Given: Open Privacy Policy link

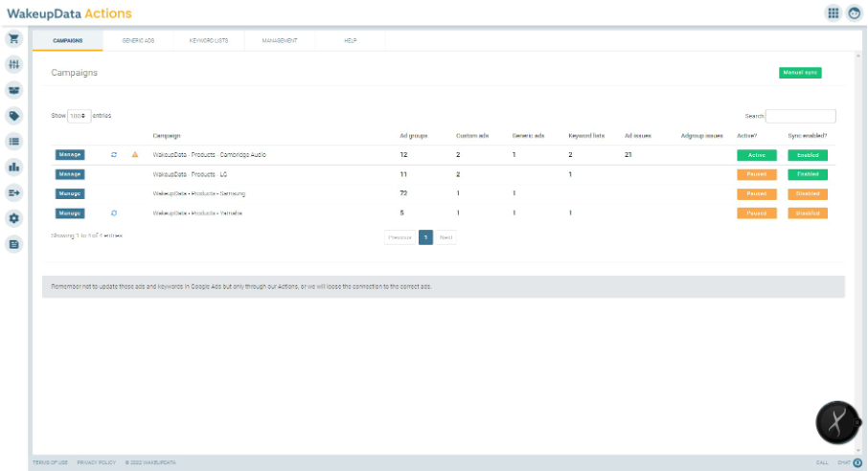Looking at the screenshot, I should [97, 462].
